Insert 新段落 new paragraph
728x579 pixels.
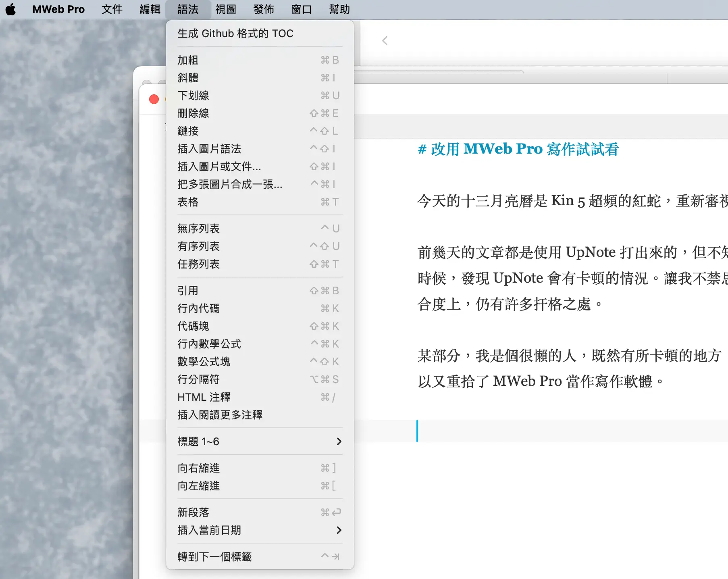260,512
